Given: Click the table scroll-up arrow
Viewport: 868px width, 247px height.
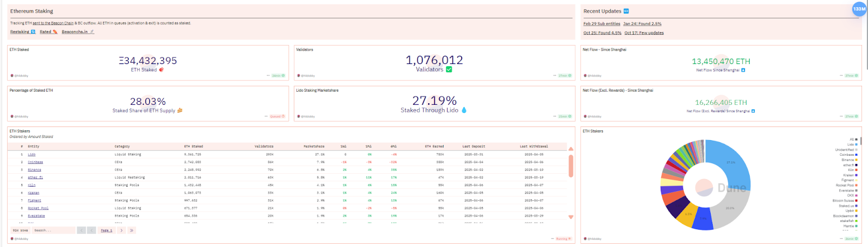Looking at the screenshot, I should [x=571, y=149].
